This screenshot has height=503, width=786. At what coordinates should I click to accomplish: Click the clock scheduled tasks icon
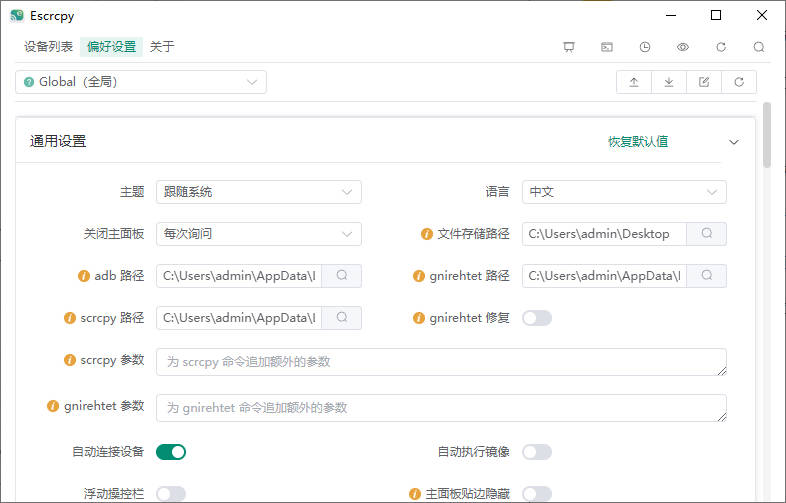[x=645, y=47]
